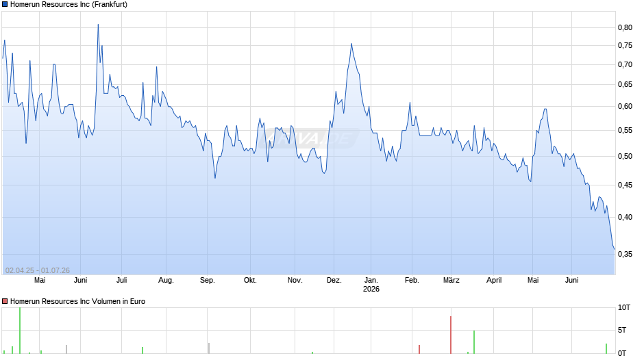
Task: Click the 'Feb.' month label
Action: tap(412, 280)
